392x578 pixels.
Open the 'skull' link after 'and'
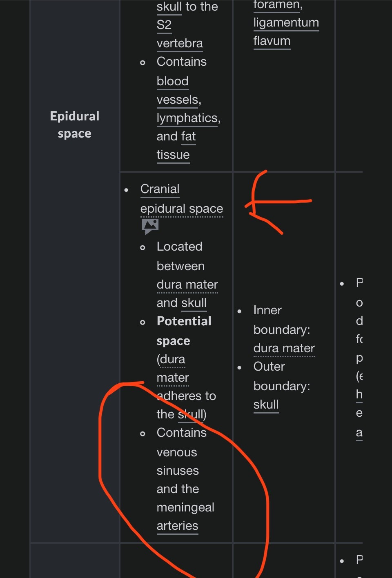pyautogui.click(x=194, y=303)
